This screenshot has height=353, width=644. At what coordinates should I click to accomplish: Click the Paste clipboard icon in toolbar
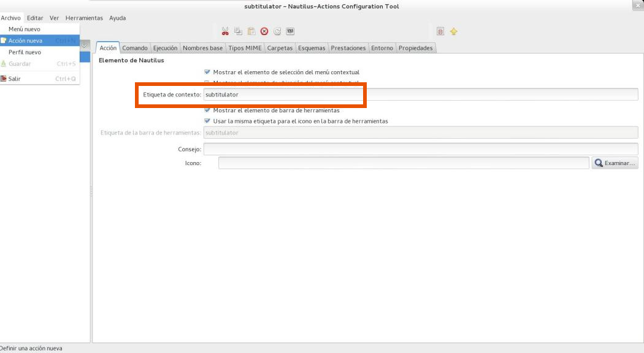click(251, 31)
